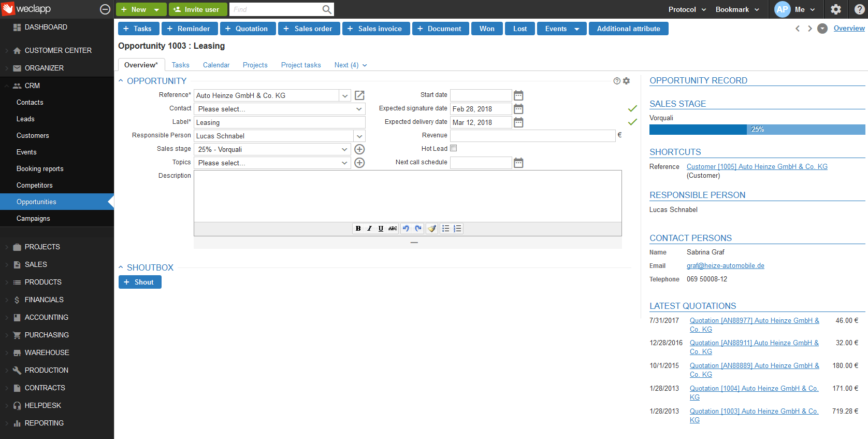Click into the Description text area
The height and width of the screenshot is (439, 868).
408,196
